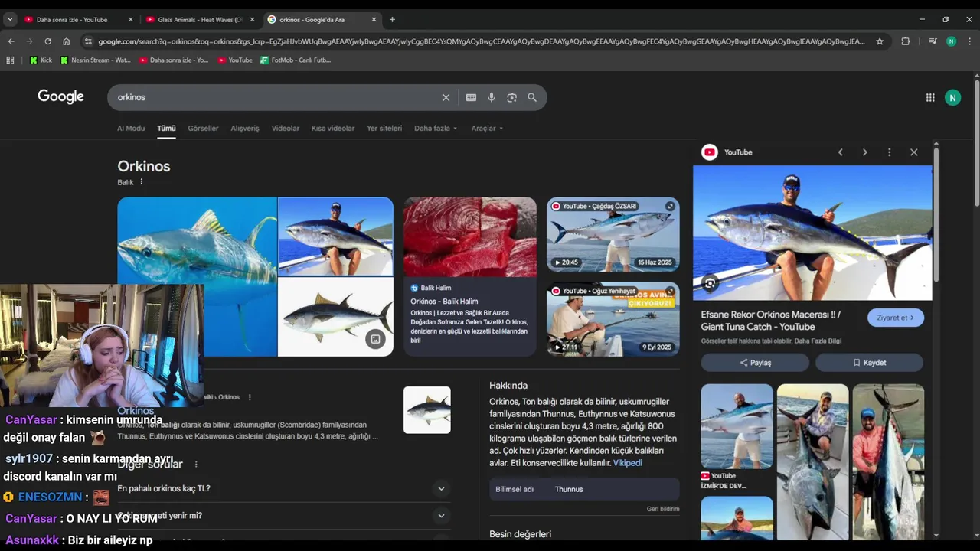Click the Kaydet button
Viewport: 980px width, 551px height.
(x=869, y=363)
